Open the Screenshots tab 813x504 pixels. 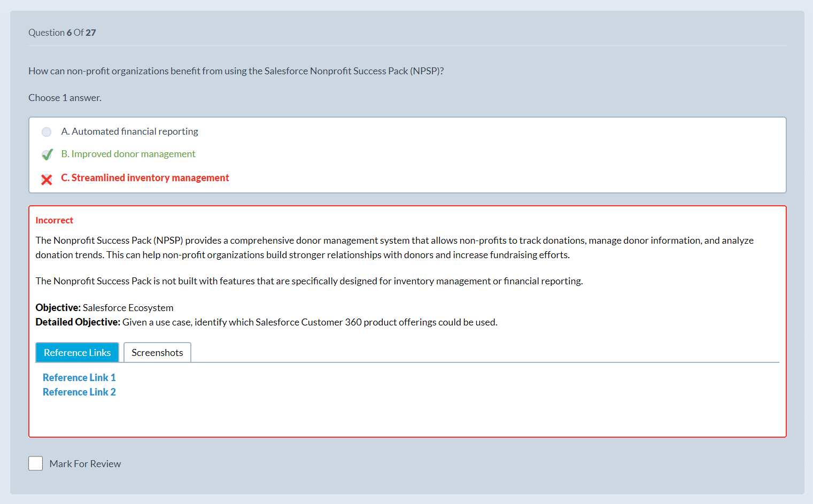(x=157, y=353)
